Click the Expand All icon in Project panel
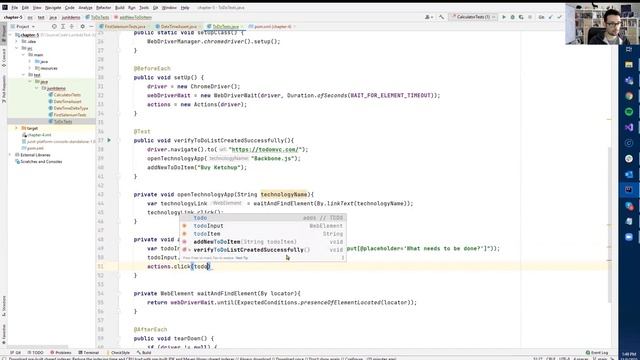Viewport: 640px width, 360px height. click(63, 27)
